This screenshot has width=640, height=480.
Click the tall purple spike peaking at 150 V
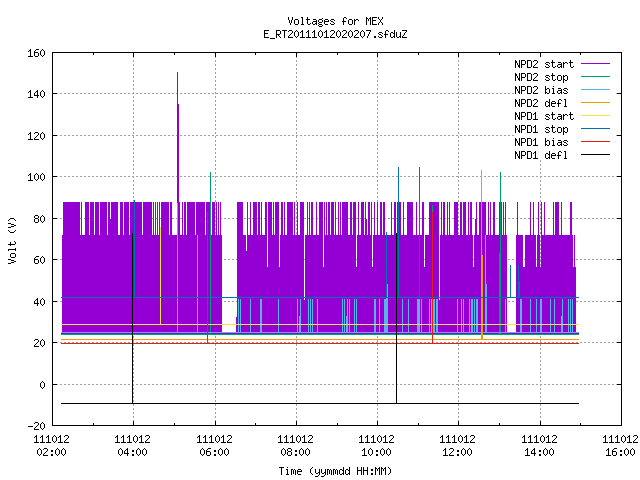pyautogui.click(x=178, y=137)
